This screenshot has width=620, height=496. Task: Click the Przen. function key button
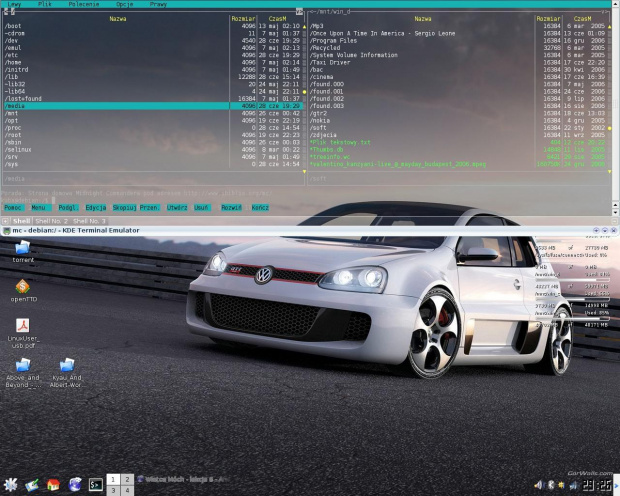149,208
